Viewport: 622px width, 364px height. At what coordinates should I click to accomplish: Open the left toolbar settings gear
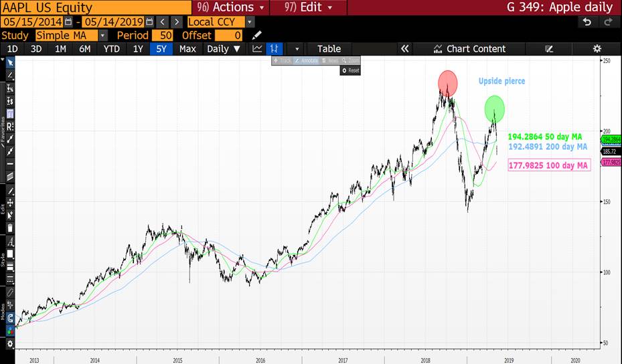tap(10, 344)
